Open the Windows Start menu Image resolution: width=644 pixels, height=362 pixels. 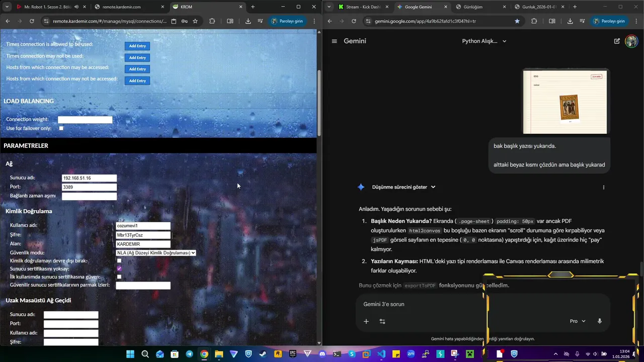click(130, 354)
